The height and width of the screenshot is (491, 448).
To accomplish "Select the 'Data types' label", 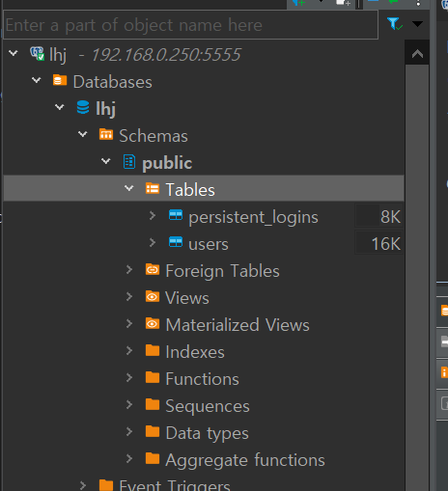I will coord(208,433).
